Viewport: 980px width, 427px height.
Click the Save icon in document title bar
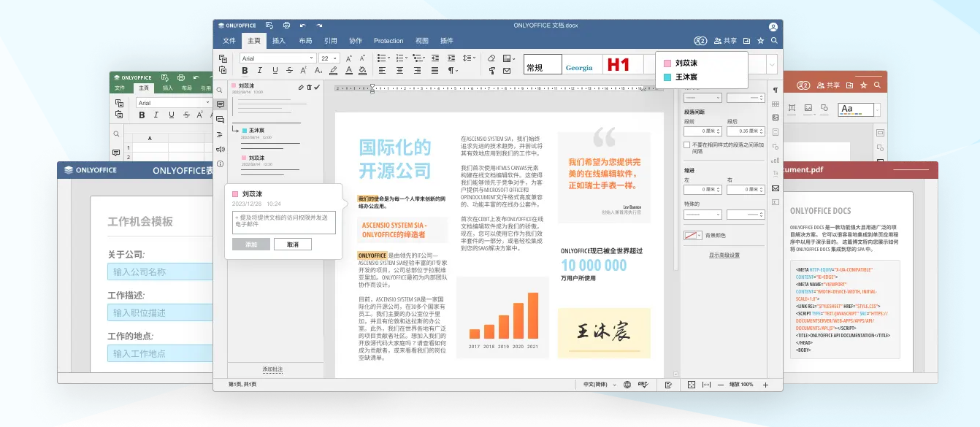[269, 26]
